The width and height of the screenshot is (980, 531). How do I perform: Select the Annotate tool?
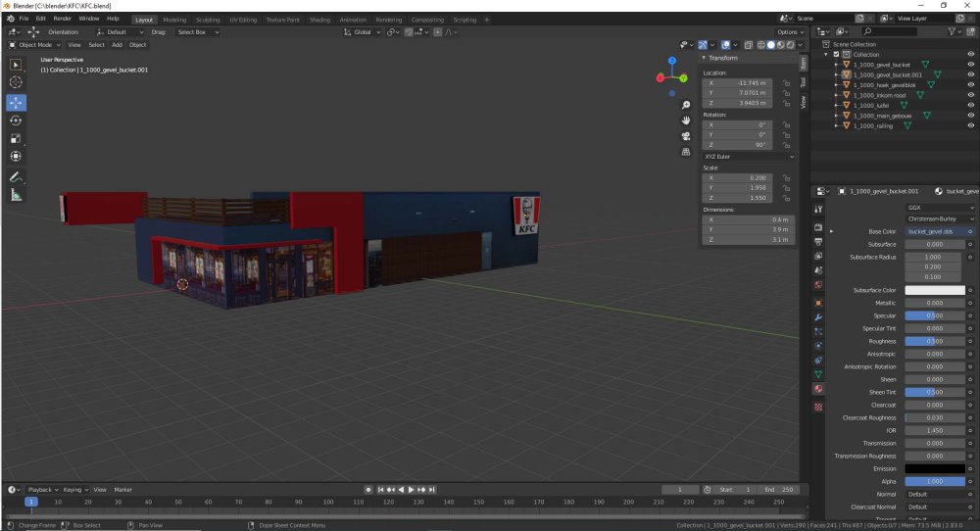point(16,177)
